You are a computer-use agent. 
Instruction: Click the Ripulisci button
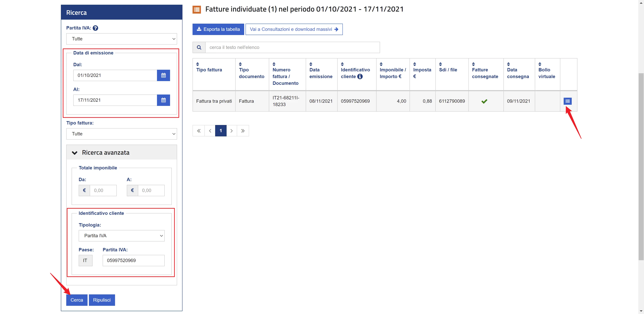[102, 300]
